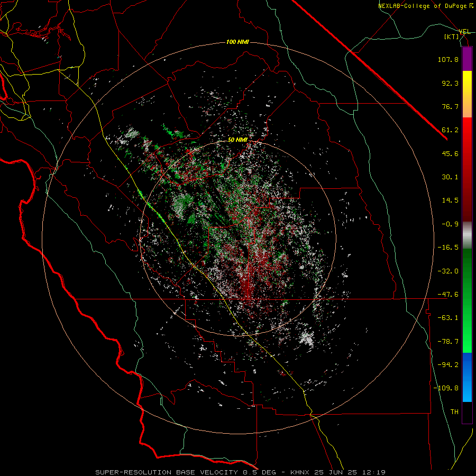Click the 50 NMI range ring label
The width and height of the screenshot is (476, 476).
[237, 140]
